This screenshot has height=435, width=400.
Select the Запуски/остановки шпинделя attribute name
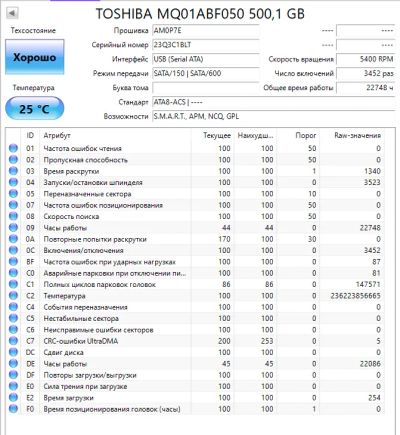pyautogui.click(x=93, y=182)
